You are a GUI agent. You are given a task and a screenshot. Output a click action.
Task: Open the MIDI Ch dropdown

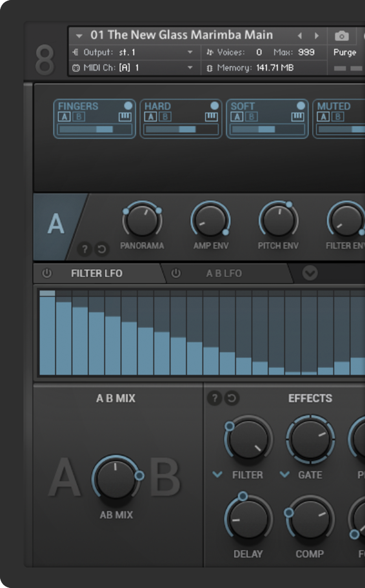190,68
